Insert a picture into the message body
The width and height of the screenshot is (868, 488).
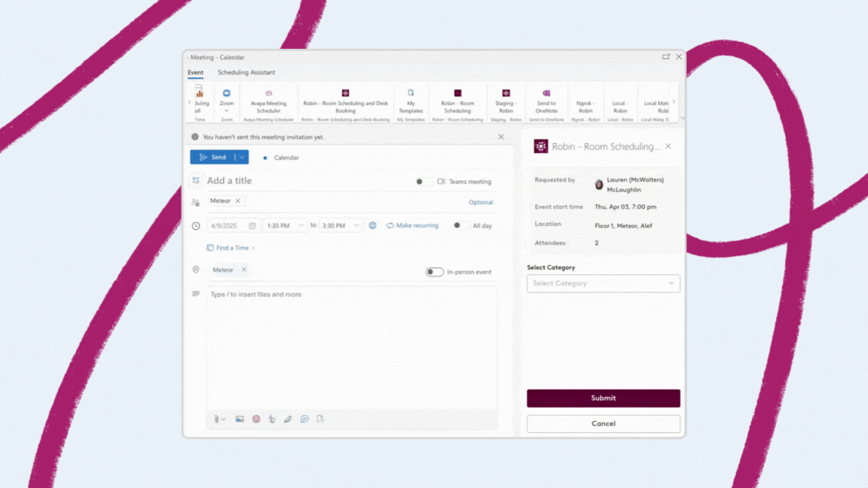click(x=240, y=419)
